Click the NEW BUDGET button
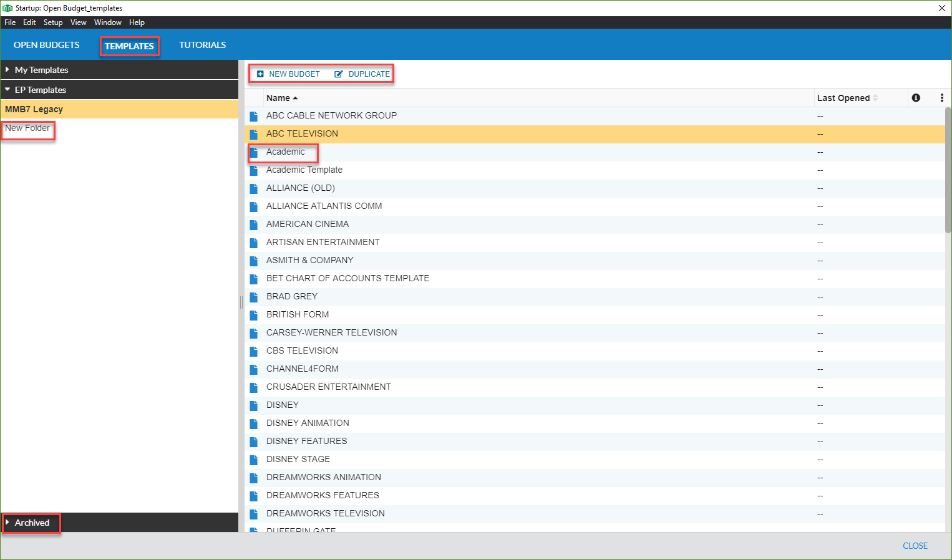 pos(288,74)
